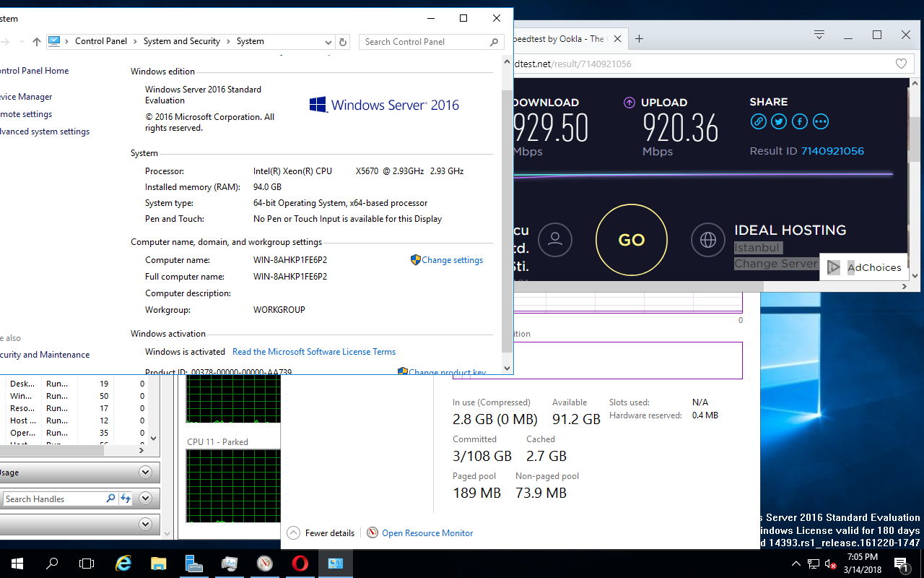Screen dimensions: 924x578
Task: Click the CPU 11 - Parked graph
Action: click(x=232, y=486)
